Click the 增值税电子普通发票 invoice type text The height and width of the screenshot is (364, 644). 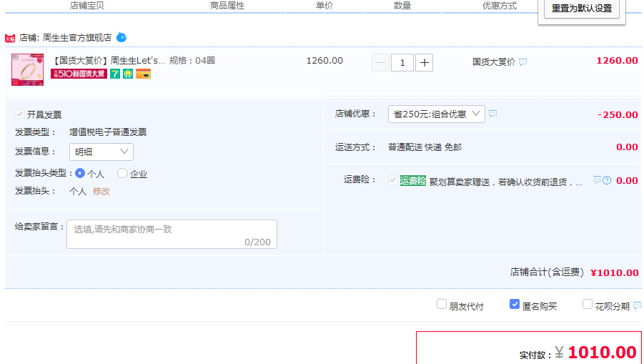pyautogui.click(x=108, y=132)
